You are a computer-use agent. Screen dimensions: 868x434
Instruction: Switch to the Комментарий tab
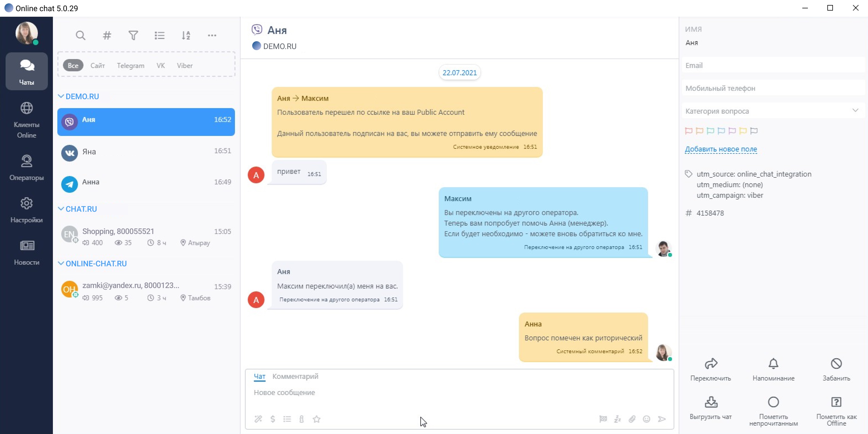coord(295,376)
